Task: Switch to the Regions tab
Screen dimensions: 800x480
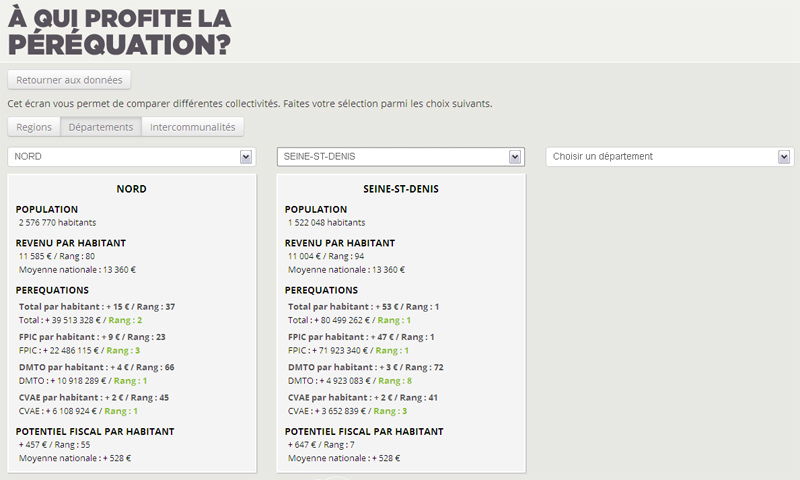Action: click(34, 127)
